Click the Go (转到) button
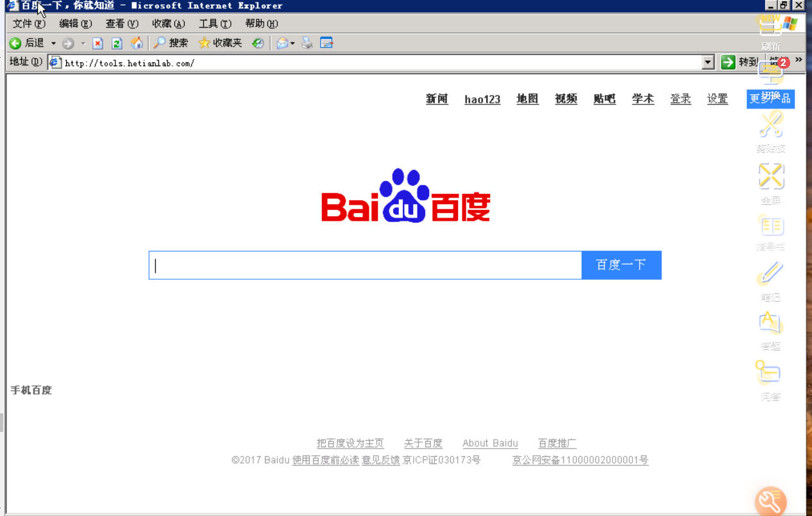 click(x=739, y=62)
